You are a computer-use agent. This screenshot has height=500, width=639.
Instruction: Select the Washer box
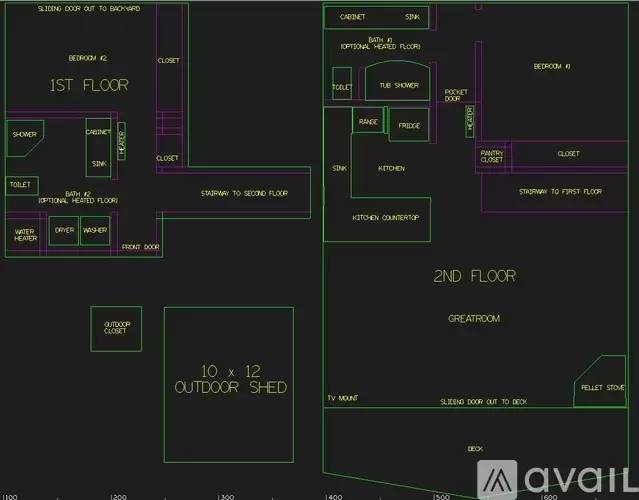(95, 231)
